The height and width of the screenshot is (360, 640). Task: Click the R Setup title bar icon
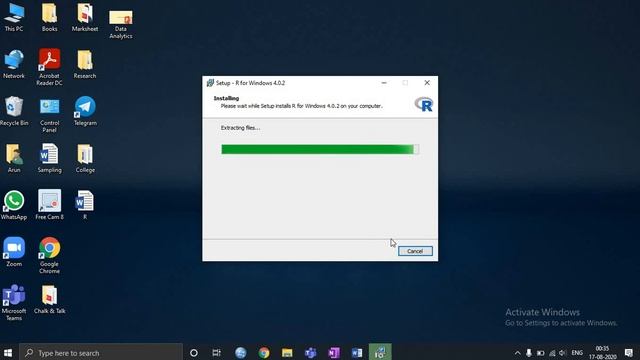click(x=210, y=83)
